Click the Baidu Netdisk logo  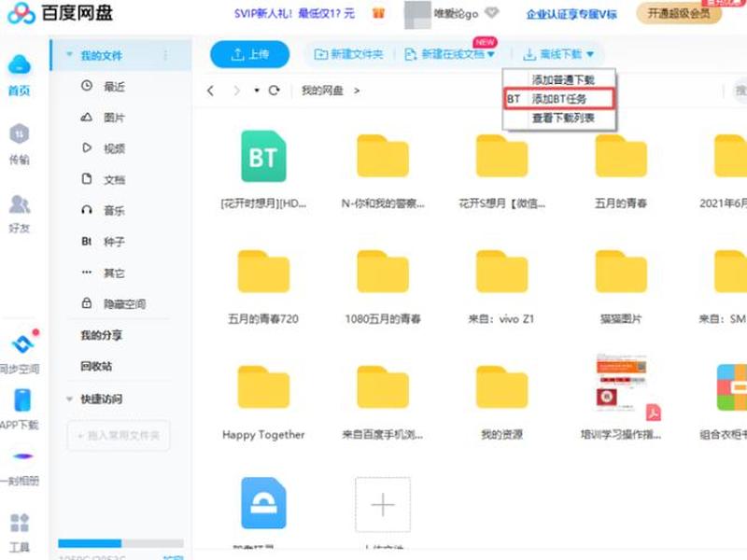(x=60, y=12)
